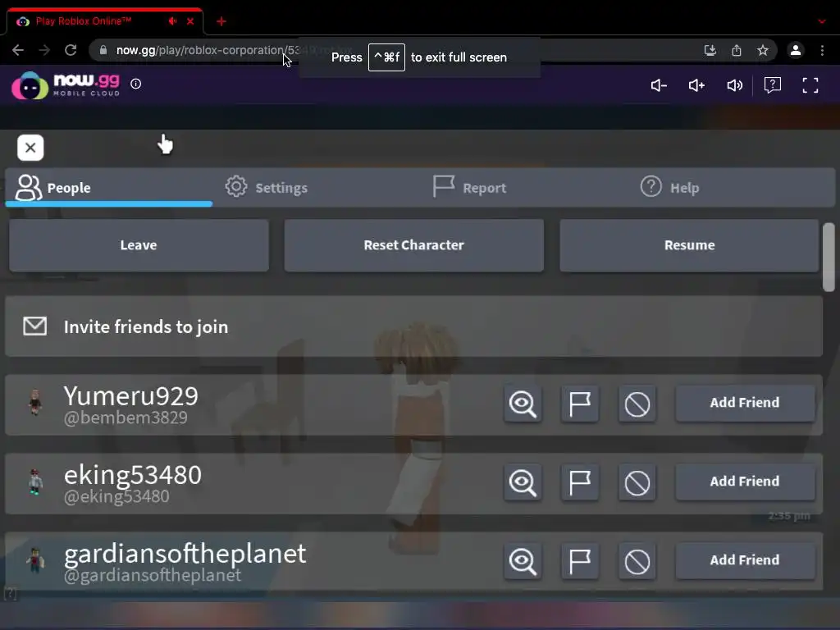Viewport: 840px width, 630px height.
Task: Select the Play Roblox Online tab
Action: (105, 21)
